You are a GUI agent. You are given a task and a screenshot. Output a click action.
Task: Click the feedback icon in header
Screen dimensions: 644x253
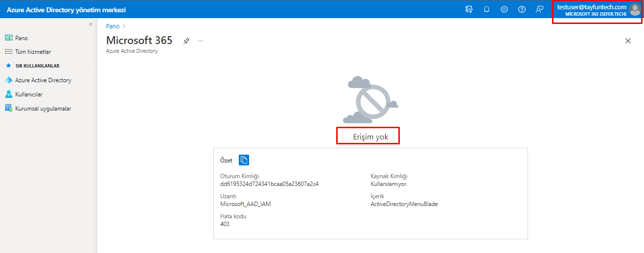click(x=539, y=9)
